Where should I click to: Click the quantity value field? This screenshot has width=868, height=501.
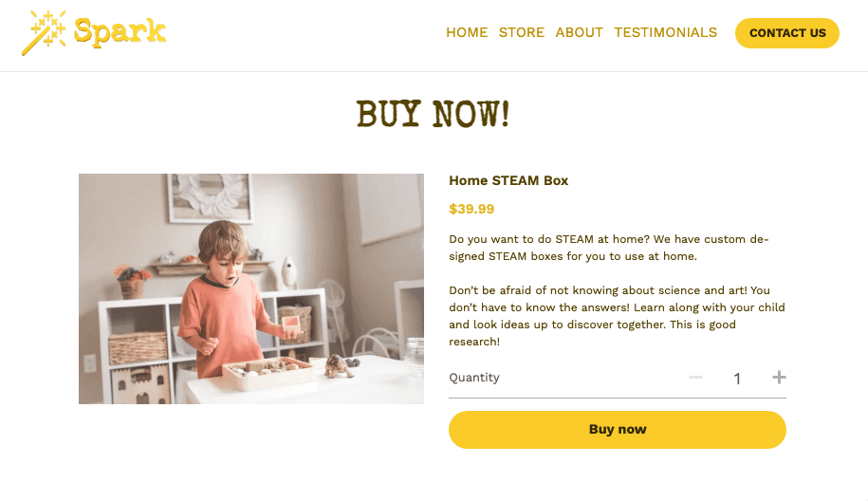(737, 379)
